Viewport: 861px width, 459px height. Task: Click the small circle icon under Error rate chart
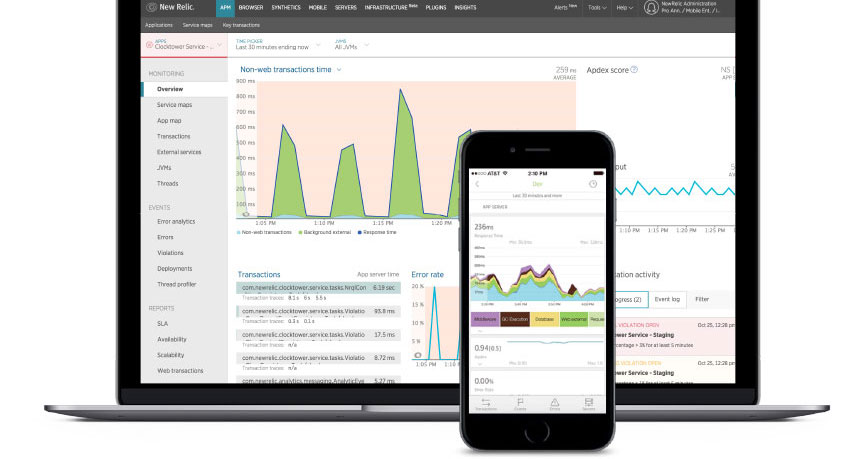tap(418, 355)
